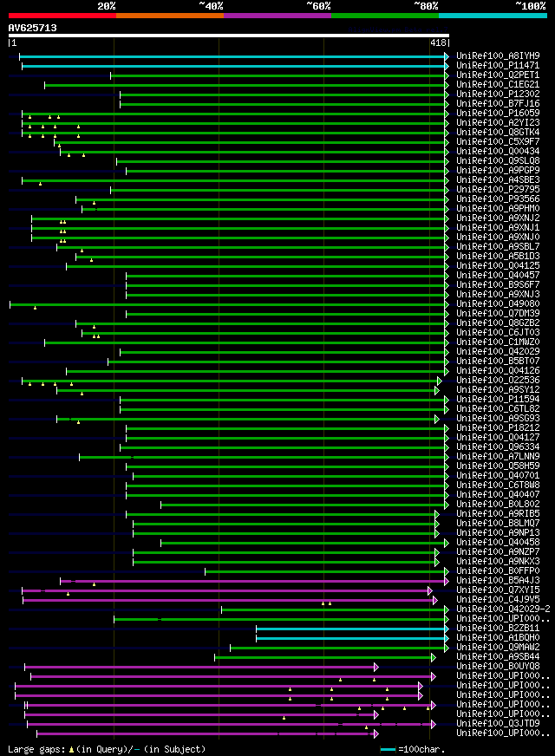Click the UniRef100_B9S6F7 label
Viewport: 555px width, 756px height.
[498, 285]
